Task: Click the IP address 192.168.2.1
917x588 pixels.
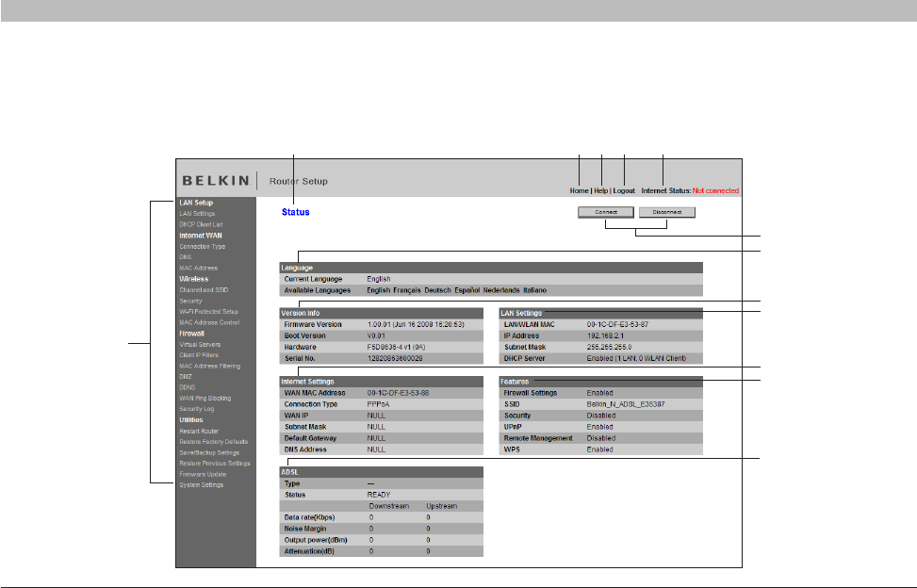Action: point(605,336)
